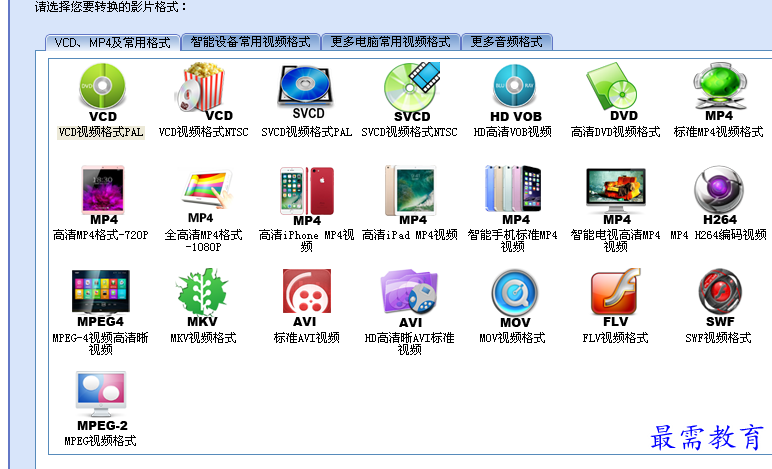Click the HD高清晰AVI标准视频 label
Image resolution: width=772 pixels, height=469 pixels.
(x=409, y=344)
